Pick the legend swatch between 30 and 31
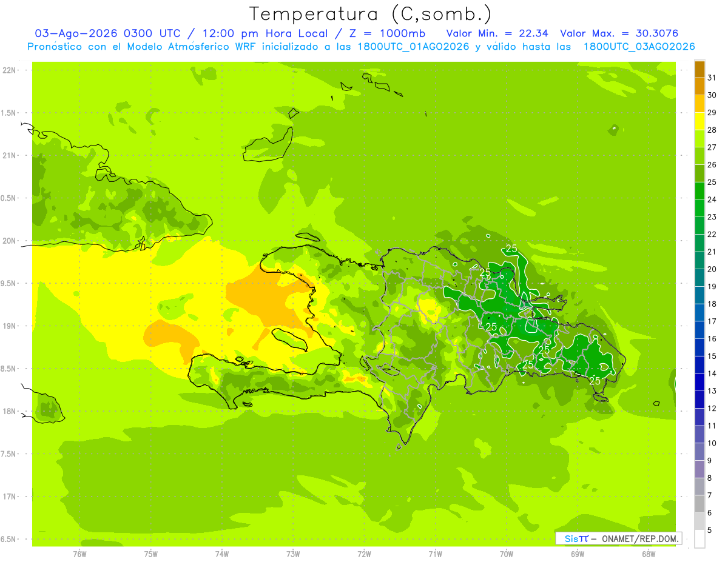 [699, 87]
